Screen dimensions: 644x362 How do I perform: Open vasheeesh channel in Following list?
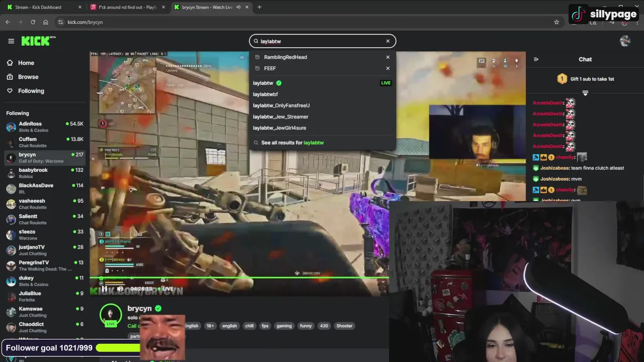pyautogui.click(x=44, y=204)
